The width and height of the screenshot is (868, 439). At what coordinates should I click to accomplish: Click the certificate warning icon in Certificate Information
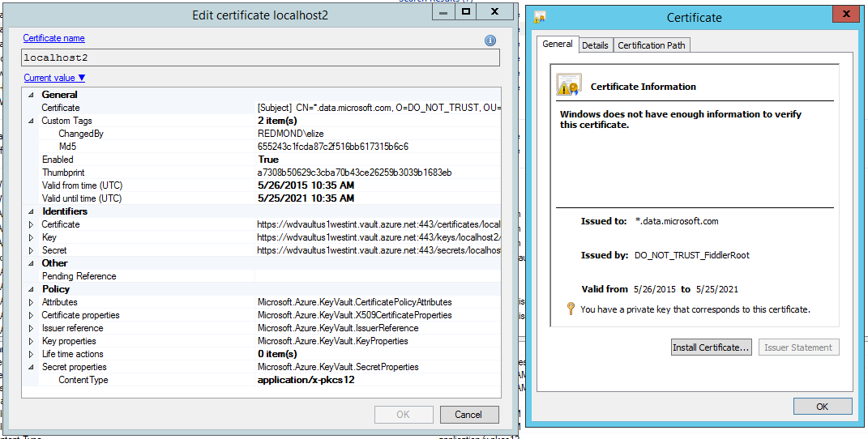[569, 84]
